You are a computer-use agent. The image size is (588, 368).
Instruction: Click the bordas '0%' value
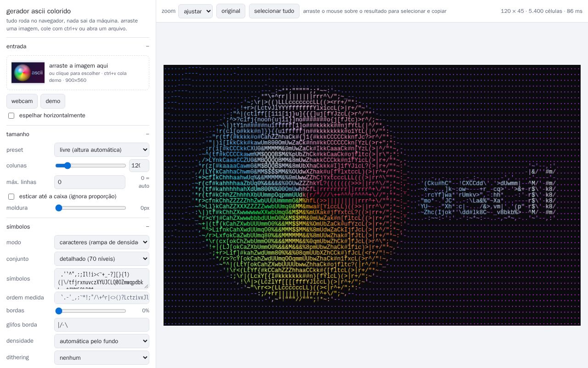(x=146, y=311)
